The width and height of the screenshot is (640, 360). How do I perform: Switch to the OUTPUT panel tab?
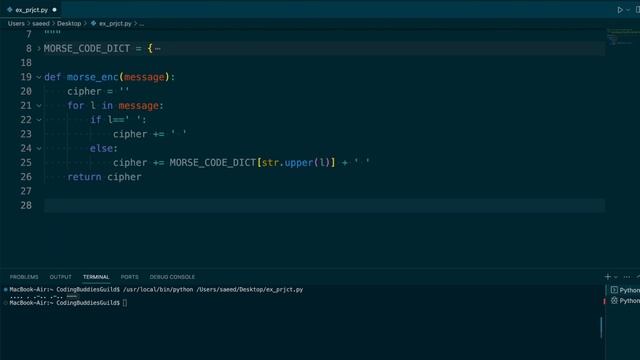pyautogui.click(x=60, y=277)
